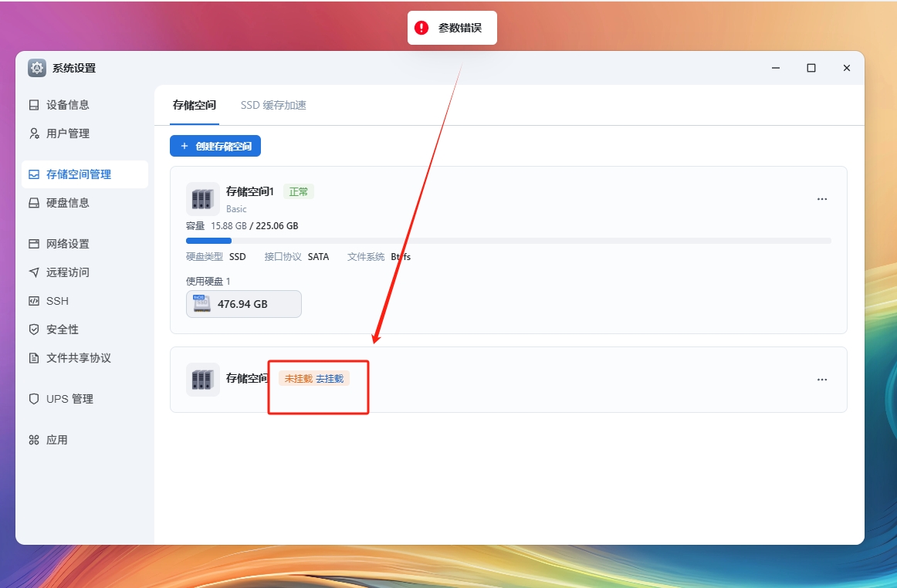
Task: Click the 正常 status badge
Action: 299,191
